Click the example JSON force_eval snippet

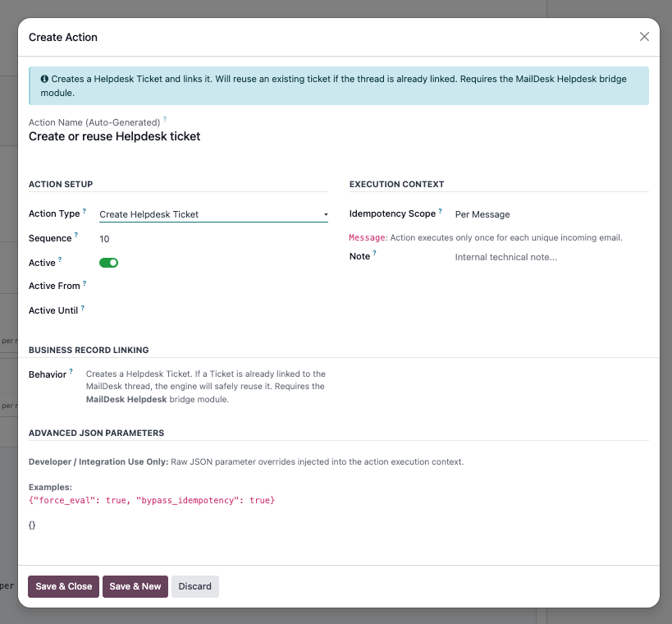(x=152, y=500)
